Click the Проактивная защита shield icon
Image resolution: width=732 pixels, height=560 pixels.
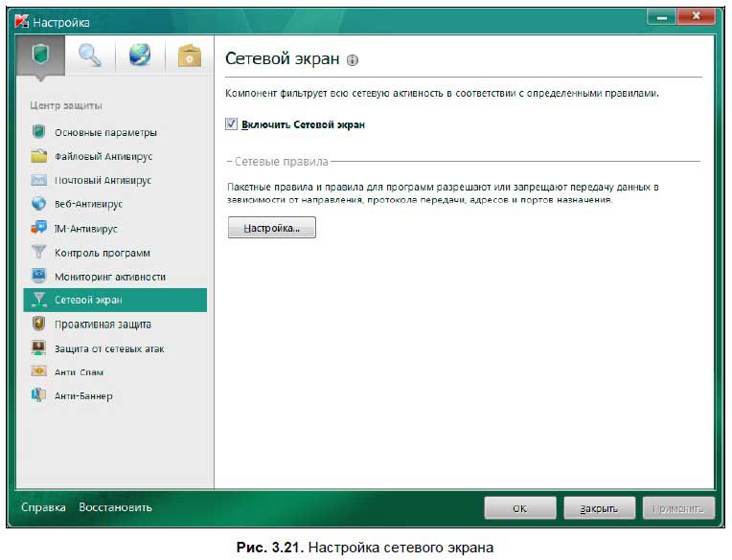pos(38,324)
